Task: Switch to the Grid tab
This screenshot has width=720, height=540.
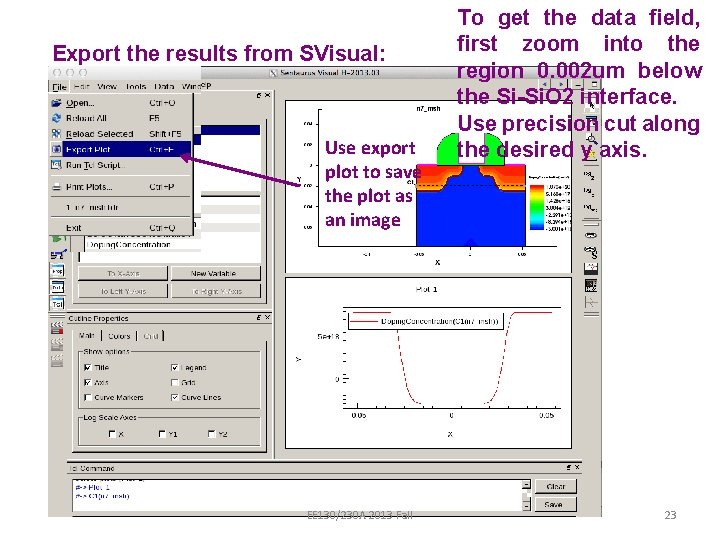Action: [151, 336]
